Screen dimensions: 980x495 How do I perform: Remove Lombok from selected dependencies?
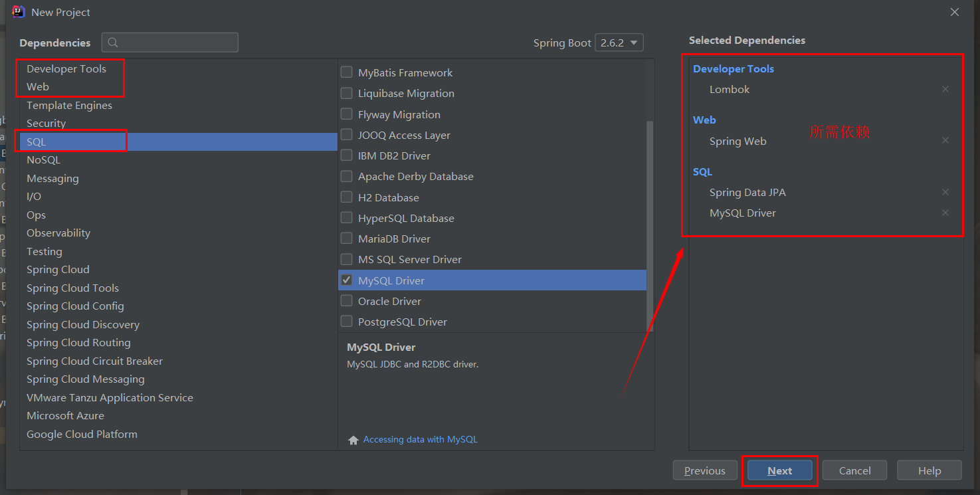tap(945, 89)
